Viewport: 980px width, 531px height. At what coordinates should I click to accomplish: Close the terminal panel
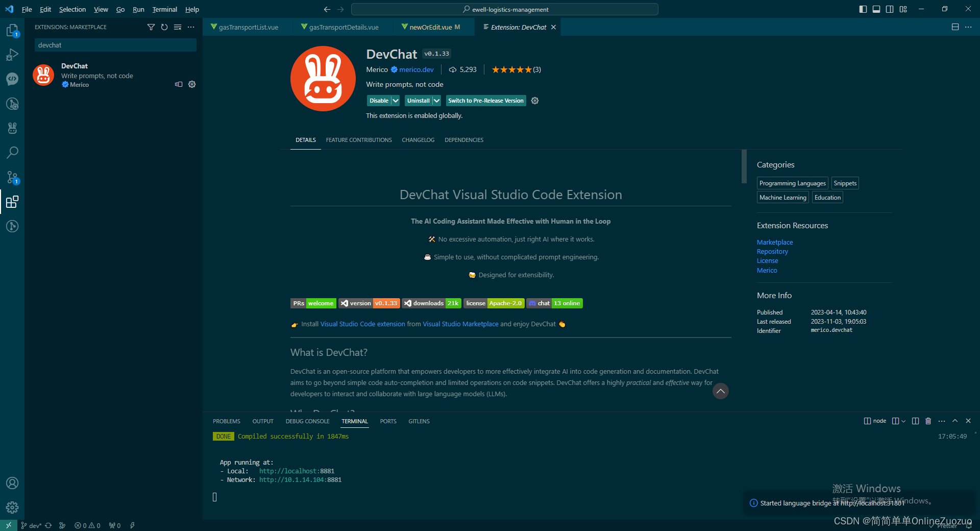tap(968, 421)
